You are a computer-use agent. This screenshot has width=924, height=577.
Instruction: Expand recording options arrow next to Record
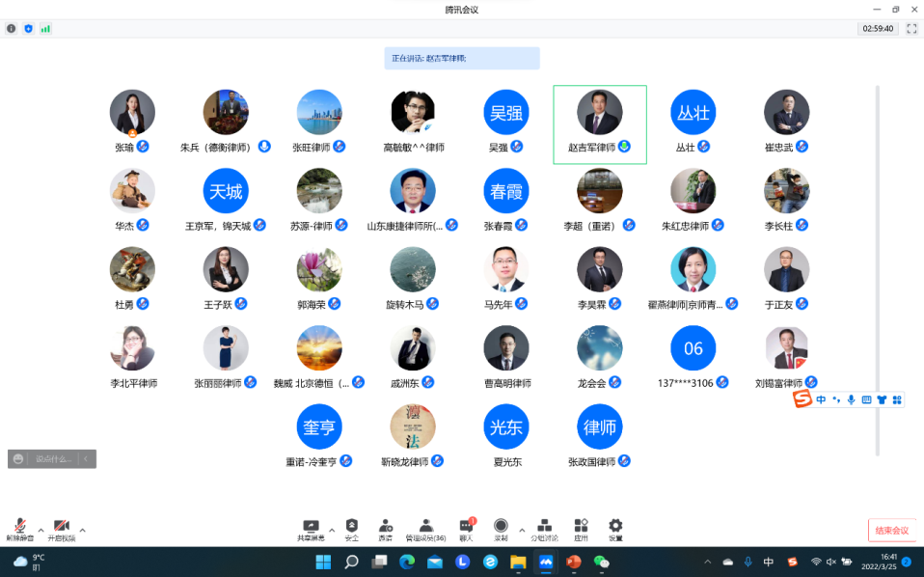522,530
